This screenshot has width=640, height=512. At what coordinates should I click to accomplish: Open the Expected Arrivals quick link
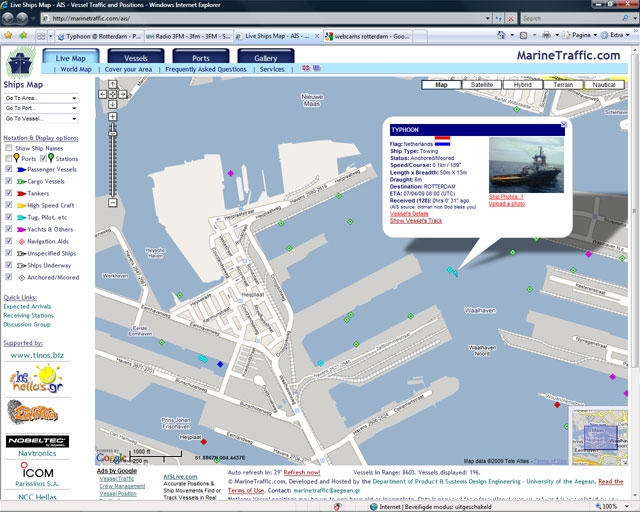click(x=27, y=306)
